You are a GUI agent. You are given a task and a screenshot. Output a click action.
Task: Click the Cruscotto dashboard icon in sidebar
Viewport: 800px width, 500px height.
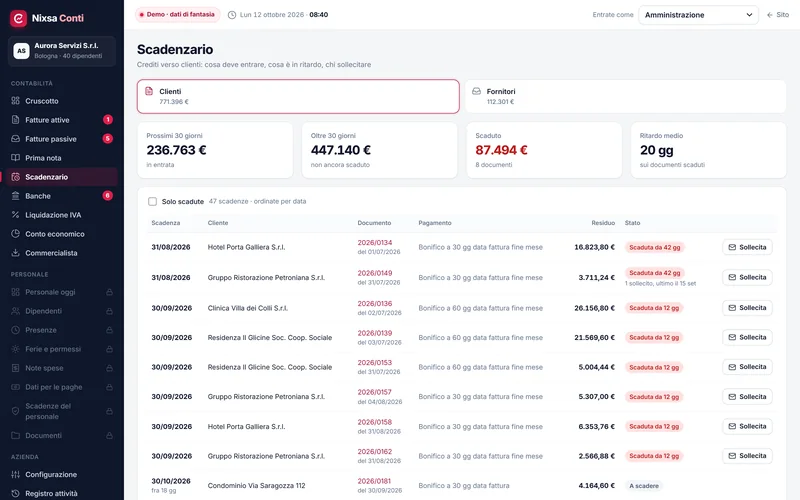click(x=16, y=101)
